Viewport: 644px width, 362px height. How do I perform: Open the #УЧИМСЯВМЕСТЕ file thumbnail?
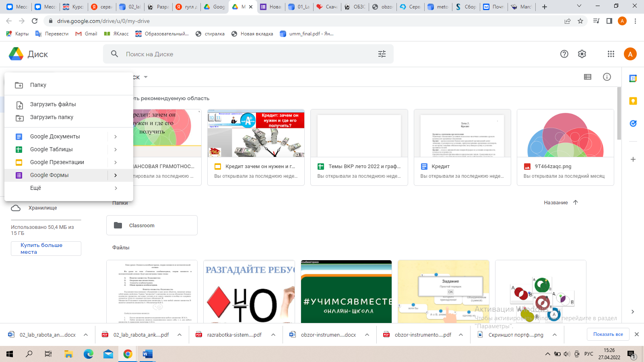tap(346, 292)
